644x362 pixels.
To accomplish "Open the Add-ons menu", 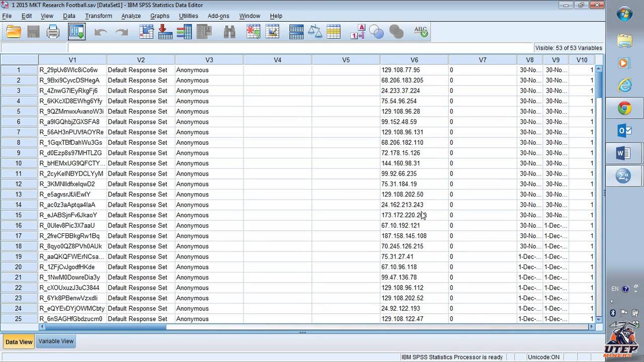I will pos(218,16).
